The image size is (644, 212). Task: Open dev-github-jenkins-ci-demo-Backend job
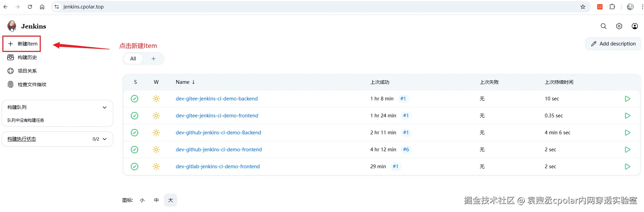pyautogui.click(x=218, y=133)
